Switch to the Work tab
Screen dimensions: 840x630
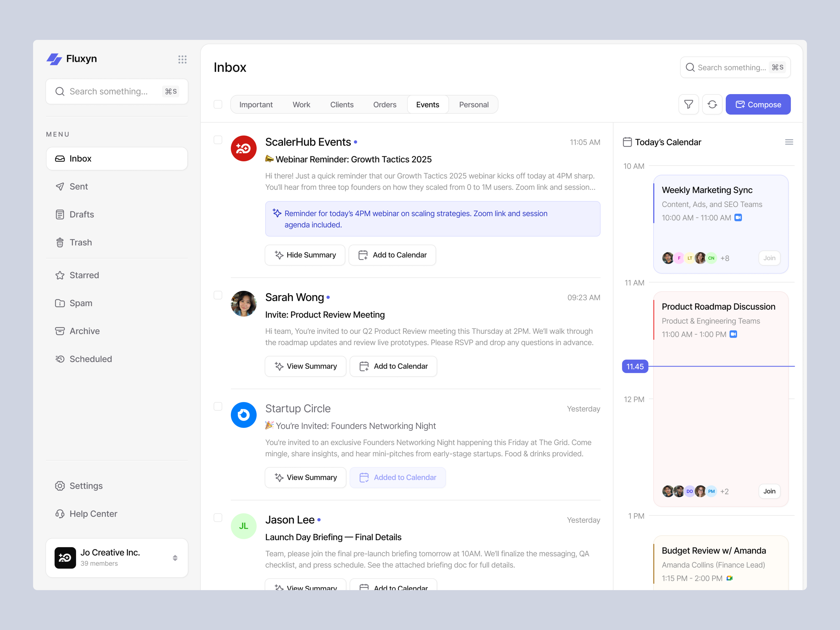click(301, 104)
